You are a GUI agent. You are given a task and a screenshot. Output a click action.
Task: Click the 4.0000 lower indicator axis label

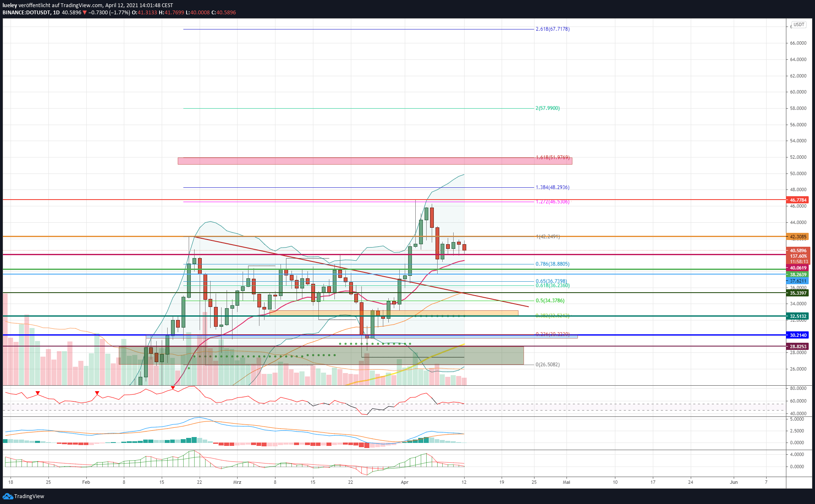click(x=797, y=454)
